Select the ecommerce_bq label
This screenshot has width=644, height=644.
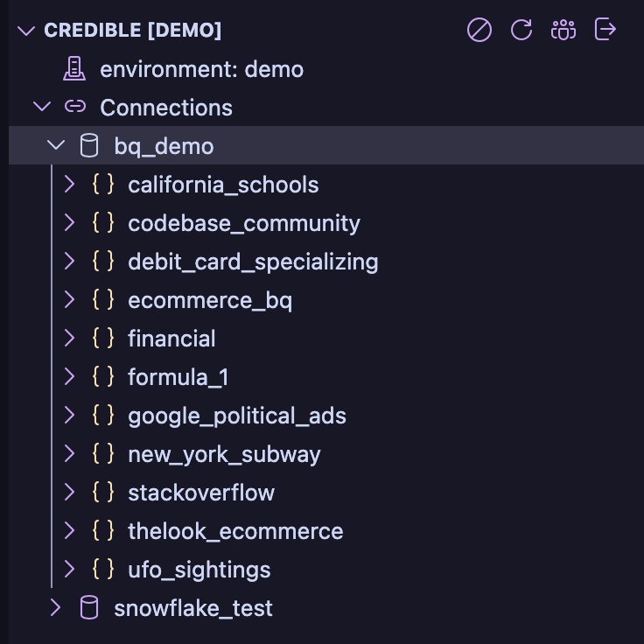(210, 301)
